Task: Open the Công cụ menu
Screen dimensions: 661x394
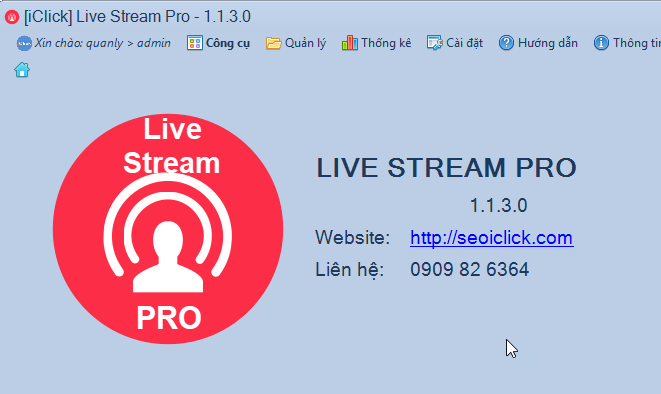Action: point(218,43)
